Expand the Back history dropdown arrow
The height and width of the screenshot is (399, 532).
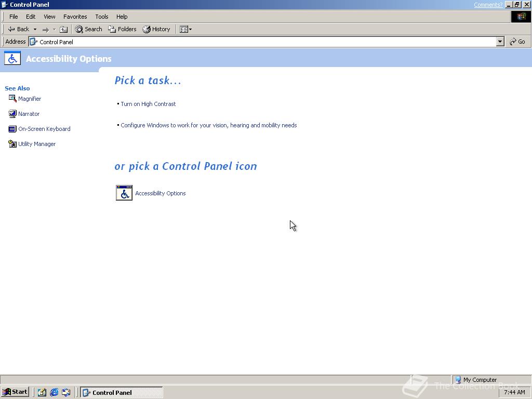tap(35, 30)
